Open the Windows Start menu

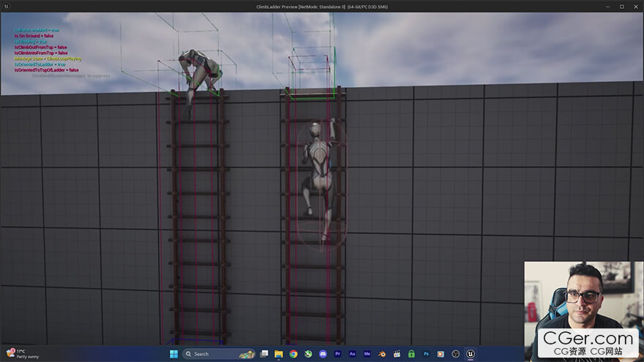pyautogui.click(x=173, y=354)
